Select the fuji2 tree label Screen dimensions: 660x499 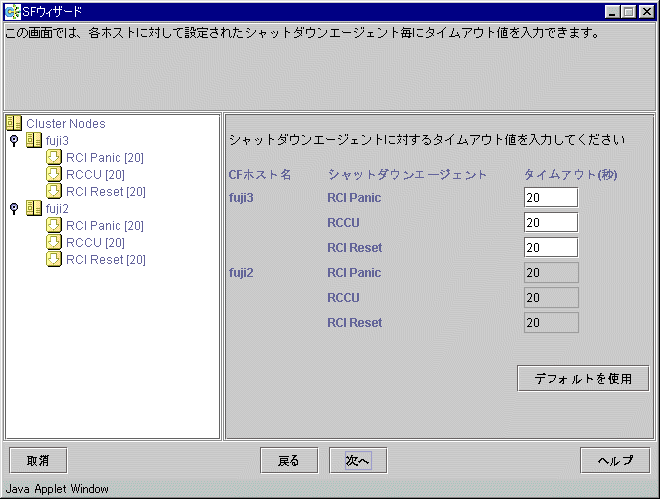click(57, 209)
